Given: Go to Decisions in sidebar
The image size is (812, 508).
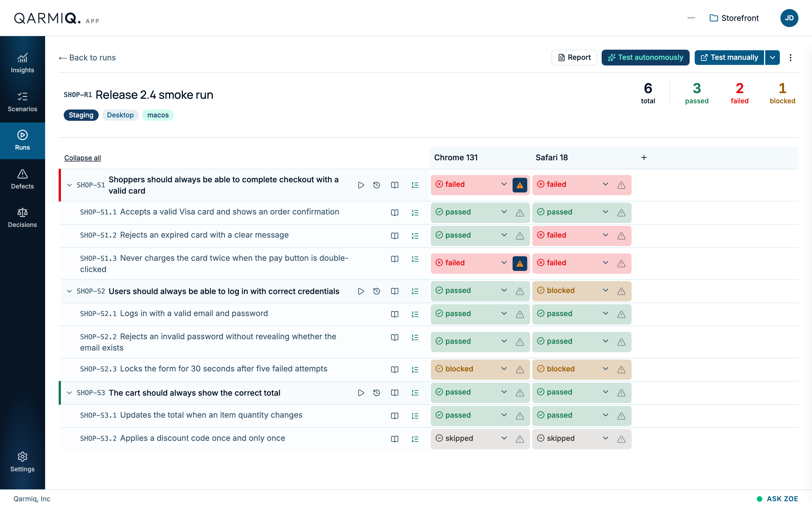Looking at the screenshot, I should [23, 218].
